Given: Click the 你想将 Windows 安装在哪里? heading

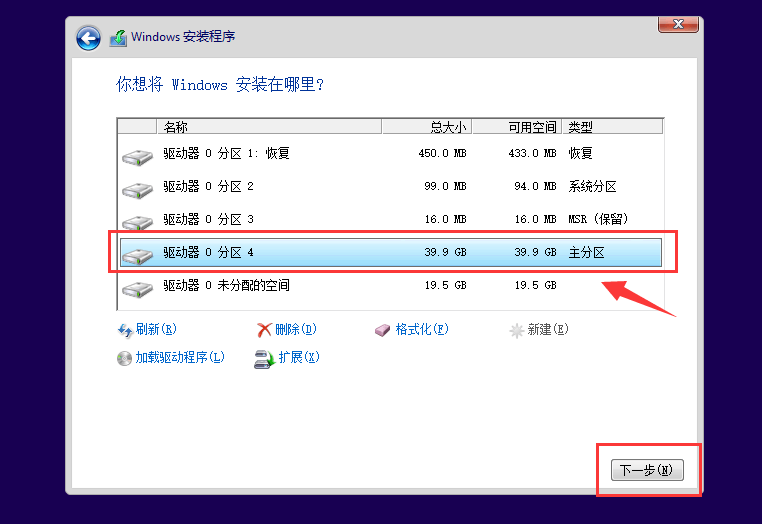Looking at the screenshot, I should [220, 85].
